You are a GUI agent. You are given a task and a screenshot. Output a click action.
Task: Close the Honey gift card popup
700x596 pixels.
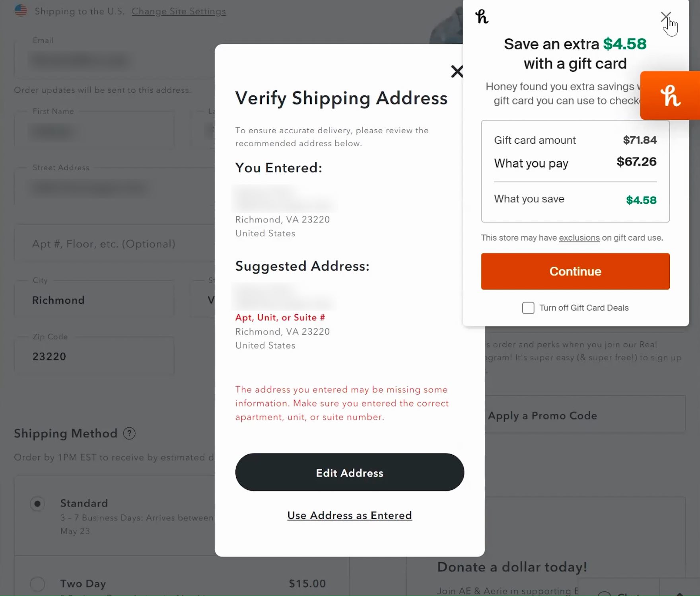665,17
